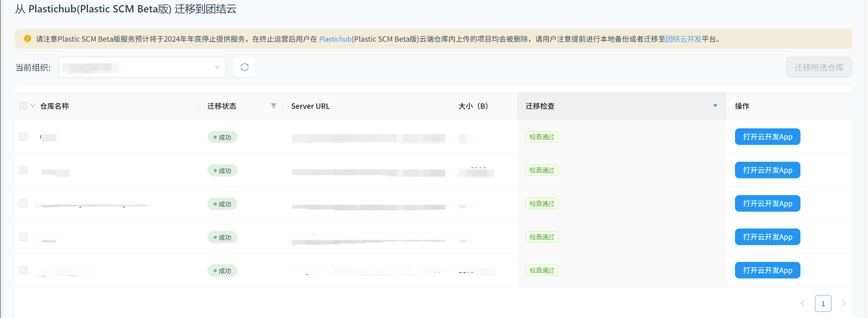Check the fifth repository row checkbox
868x318 pixels.
pyautogui.click(x=23, y=270)
